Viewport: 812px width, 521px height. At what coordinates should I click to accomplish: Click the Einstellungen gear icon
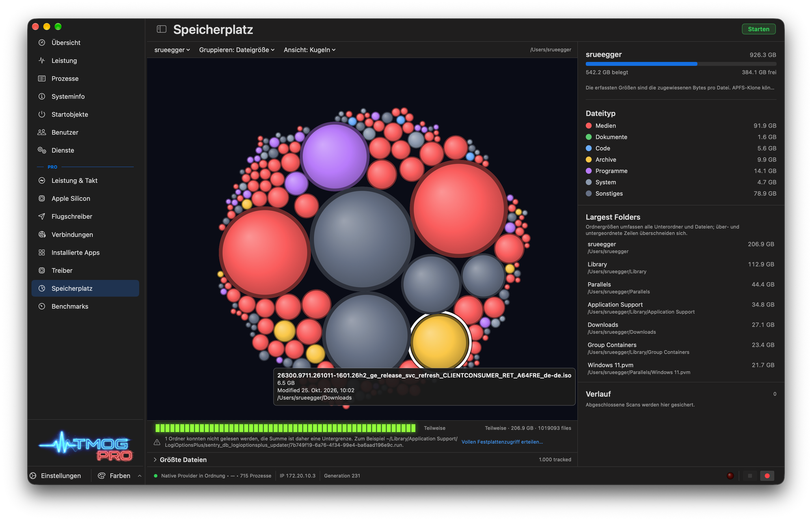(x=33, y=476)
